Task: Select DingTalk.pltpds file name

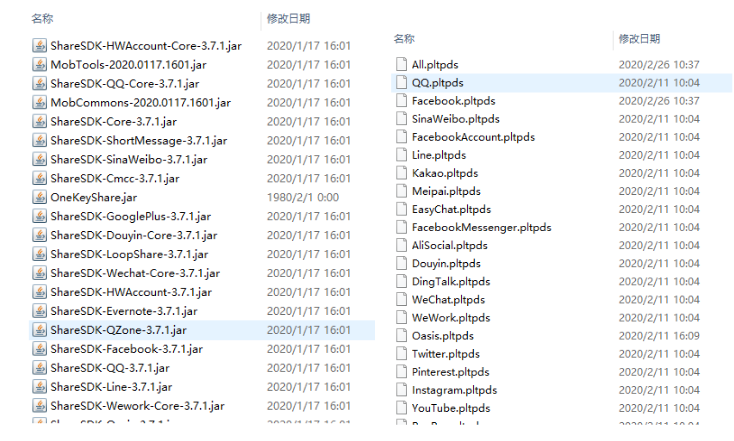Action: click(451, 281)
